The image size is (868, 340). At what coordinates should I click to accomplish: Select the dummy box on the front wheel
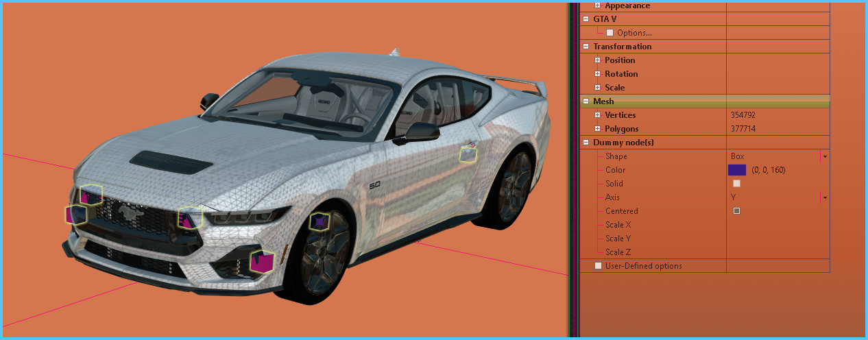[320, 221]
